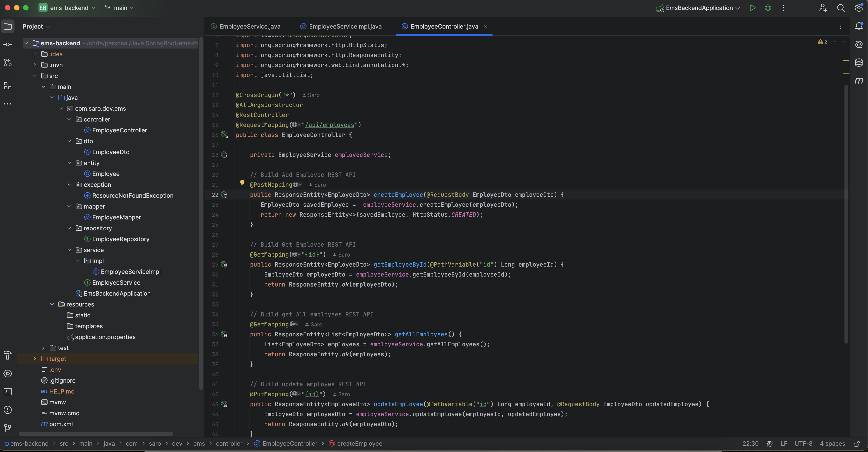Viewport: 868px width, 452px height.
Task: Open the Problems tool window
Action: (7, 410)
